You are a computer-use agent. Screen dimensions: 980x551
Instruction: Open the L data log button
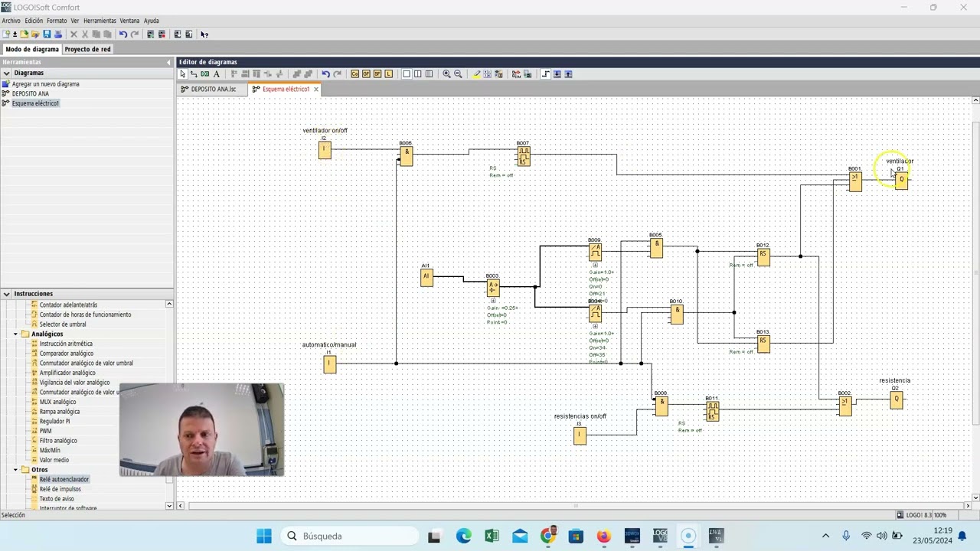coord(389,74)
